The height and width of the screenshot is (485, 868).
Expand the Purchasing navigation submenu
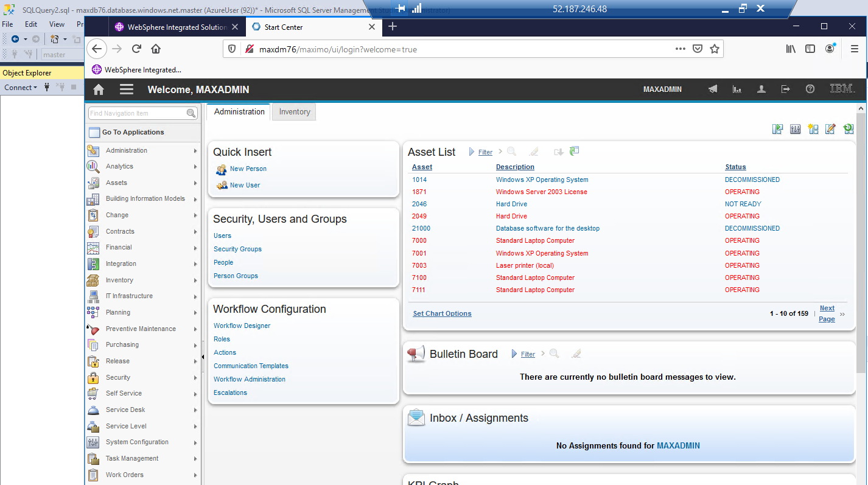[143, 344]
